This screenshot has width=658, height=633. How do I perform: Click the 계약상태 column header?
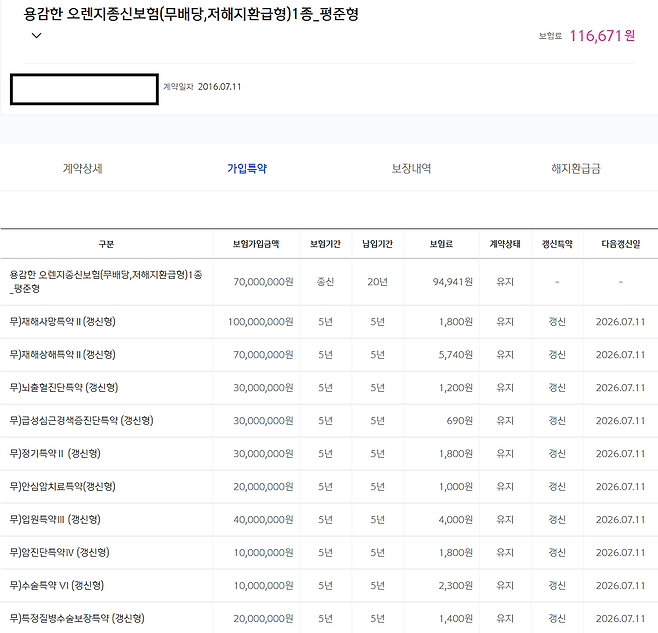click(505, 244)
